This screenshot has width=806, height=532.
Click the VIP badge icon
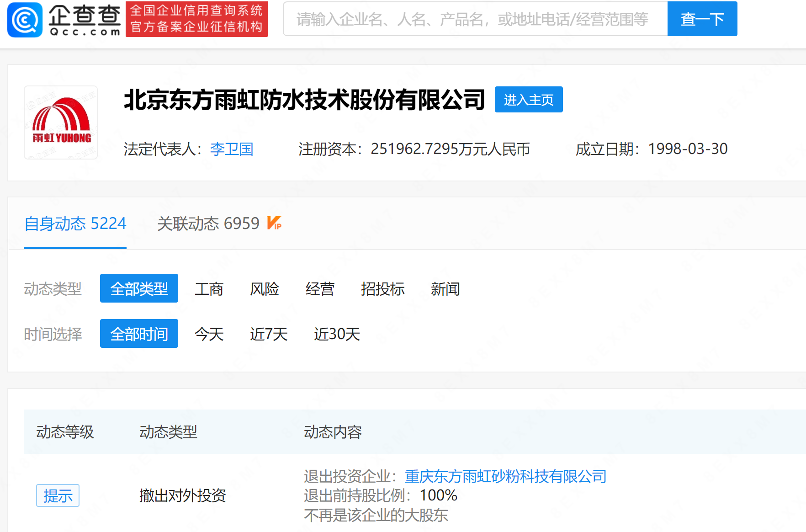click(274, 223)
